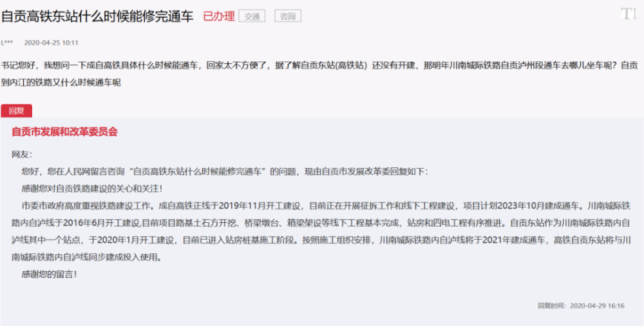This screenshot has height=326, width=644.
Task: Select the 交通 category tag
Action: tap(251, 16)
